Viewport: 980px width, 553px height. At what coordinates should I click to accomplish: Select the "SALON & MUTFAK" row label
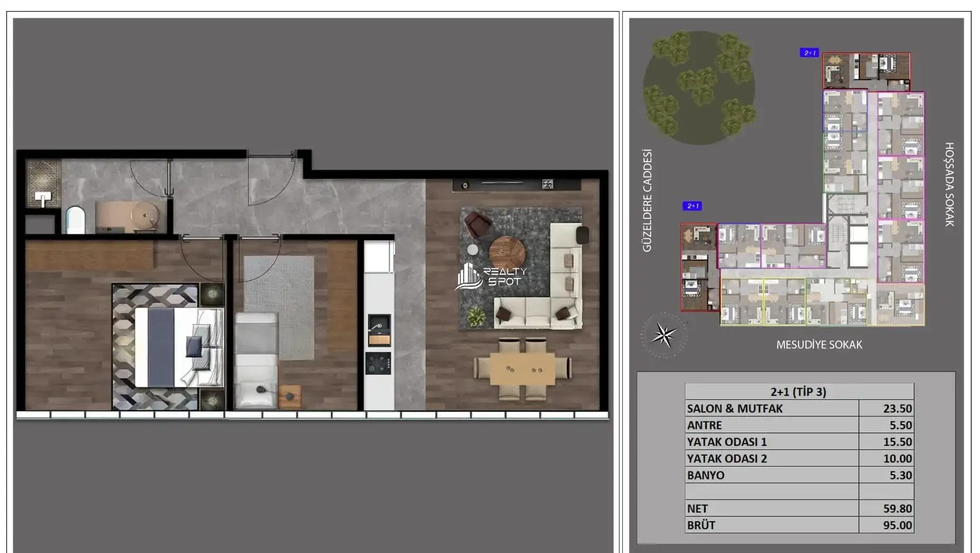(734, 408)
